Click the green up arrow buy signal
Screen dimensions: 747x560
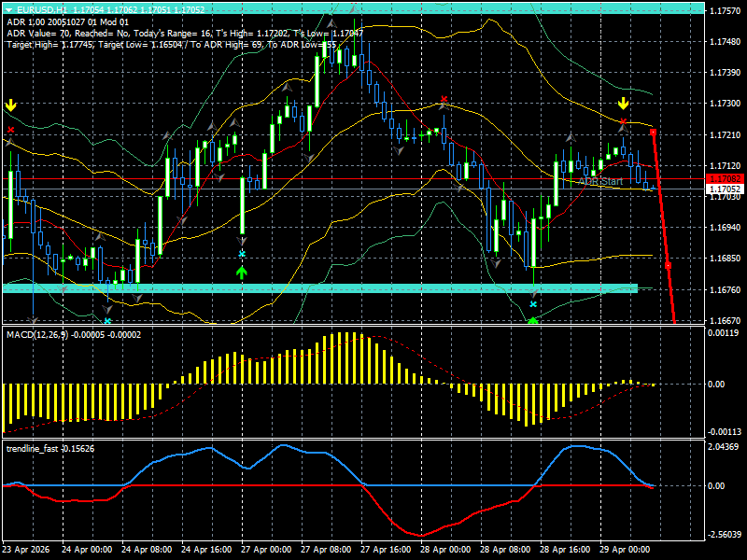[241, 273]
